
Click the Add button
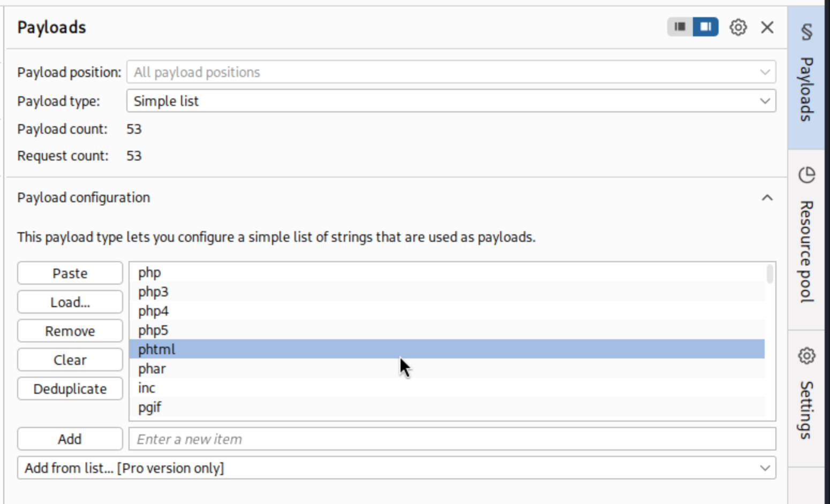click(70, 439)
